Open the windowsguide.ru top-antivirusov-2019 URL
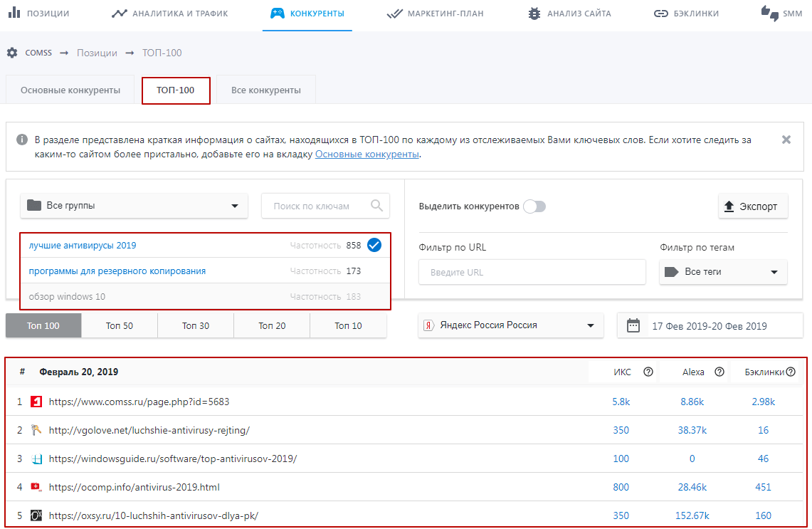The width and height of the screenshot is (812, 529). point(173,459)
